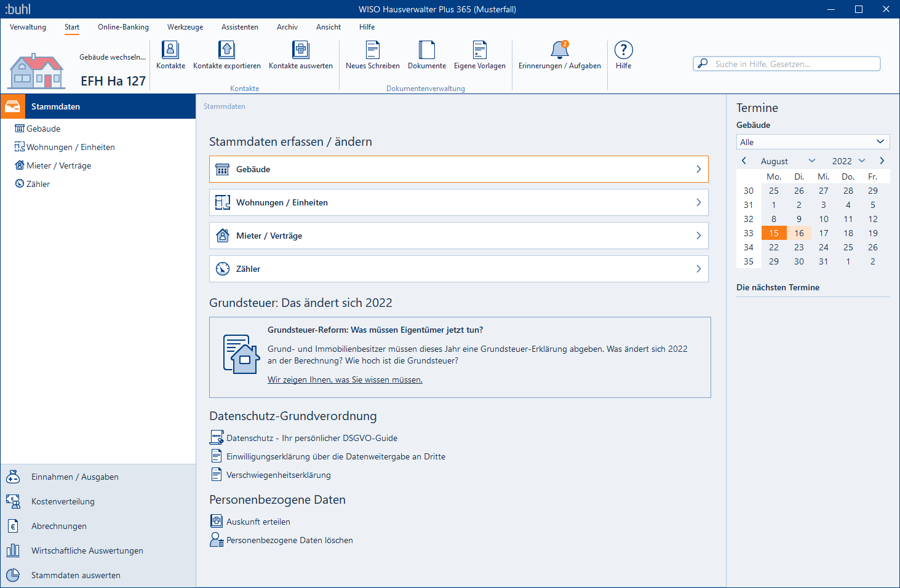Click the house building image
900x588 pixels.
37,71
